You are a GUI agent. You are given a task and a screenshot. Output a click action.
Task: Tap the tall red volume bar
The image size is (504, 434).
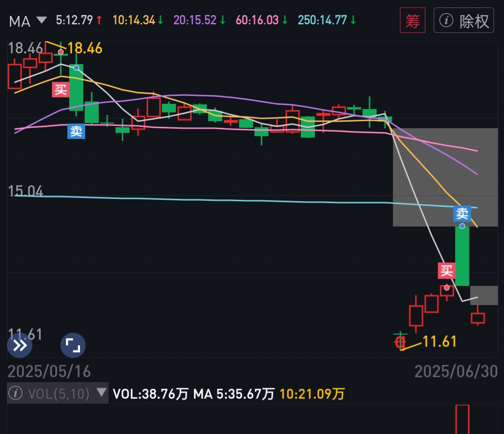[462, 419]
